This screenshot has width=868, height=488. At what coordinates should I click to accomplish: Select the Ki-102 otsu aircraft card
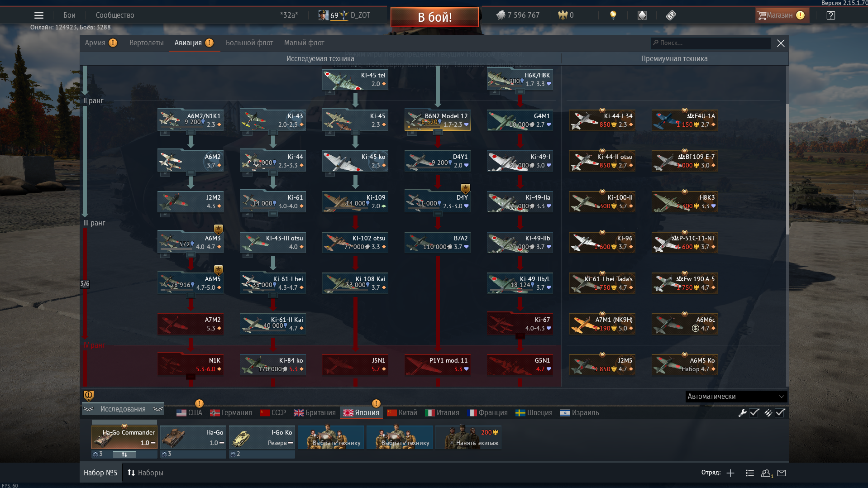coord(355,243)
